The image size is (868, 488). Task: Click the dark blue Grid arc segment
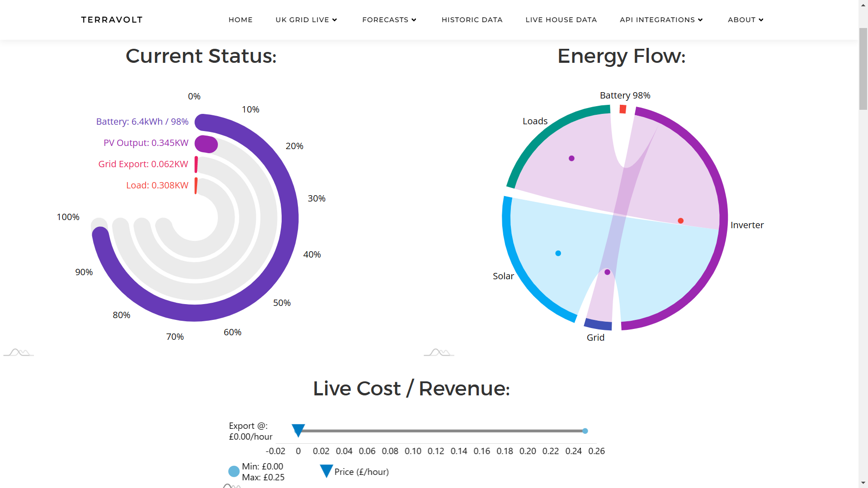click(598, 324)
